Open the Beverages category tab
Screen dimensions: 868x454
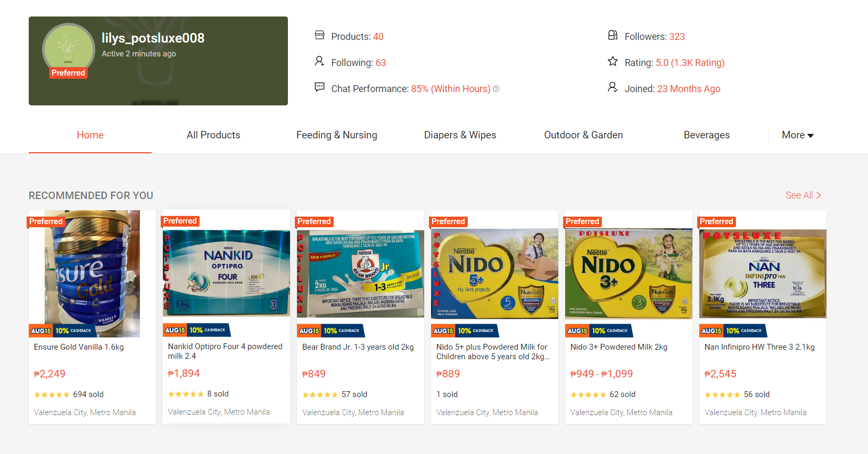(x=706, y=135)
